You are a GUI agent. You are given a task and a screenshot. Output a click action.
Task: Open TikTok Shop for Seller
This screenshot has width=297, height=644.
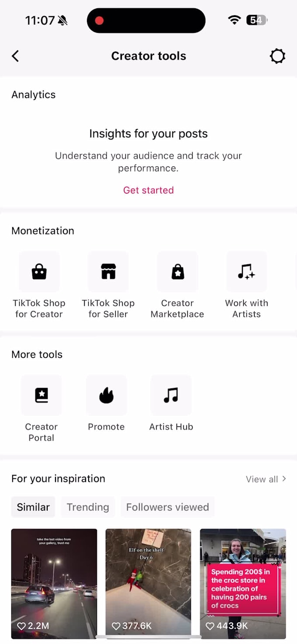point(108,271)
